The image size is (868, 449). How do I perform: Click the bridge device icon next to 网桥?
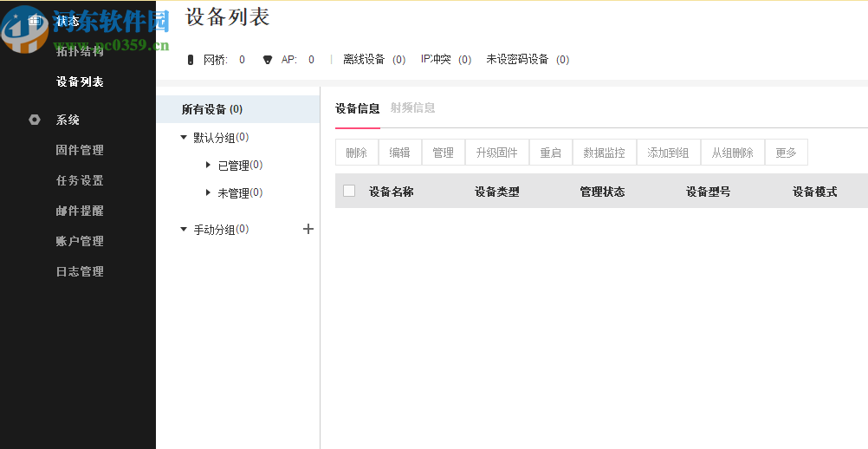(x=191, y=60)
